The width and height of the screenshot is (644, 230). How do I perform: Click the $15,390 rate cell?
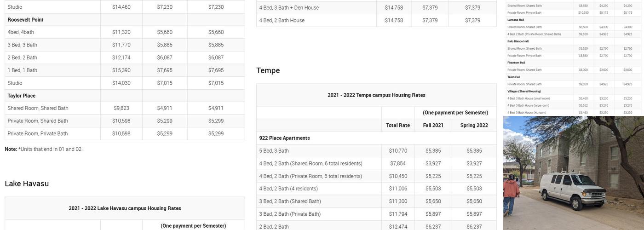point(121,70)
